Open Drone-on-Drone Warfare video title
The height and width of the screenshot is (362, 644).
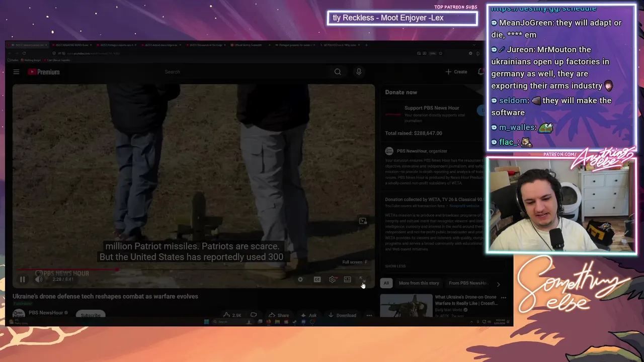466,300
